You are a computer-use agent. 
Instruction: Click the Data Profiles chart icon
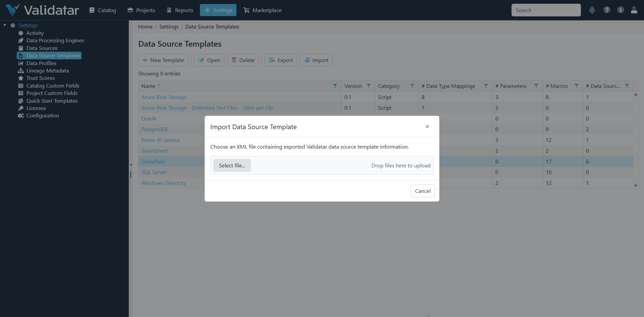point(21,63)
